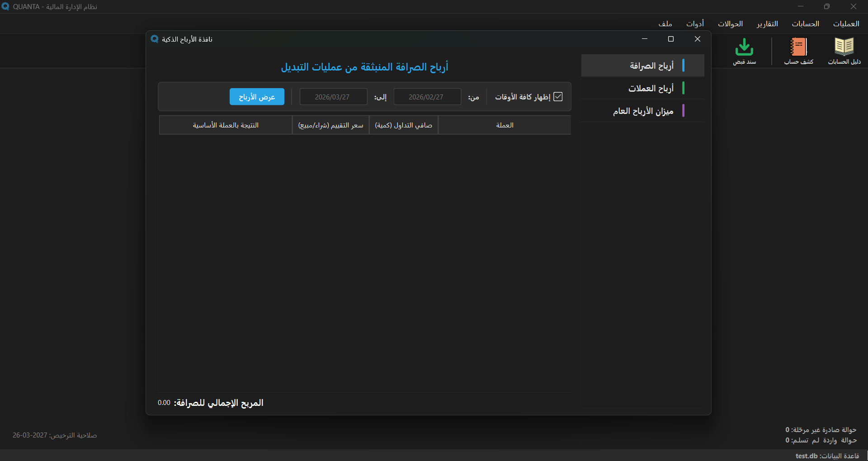Open the ملف menu
The width and height of the screenshot is (868, 461).
(x=665, y=24)
